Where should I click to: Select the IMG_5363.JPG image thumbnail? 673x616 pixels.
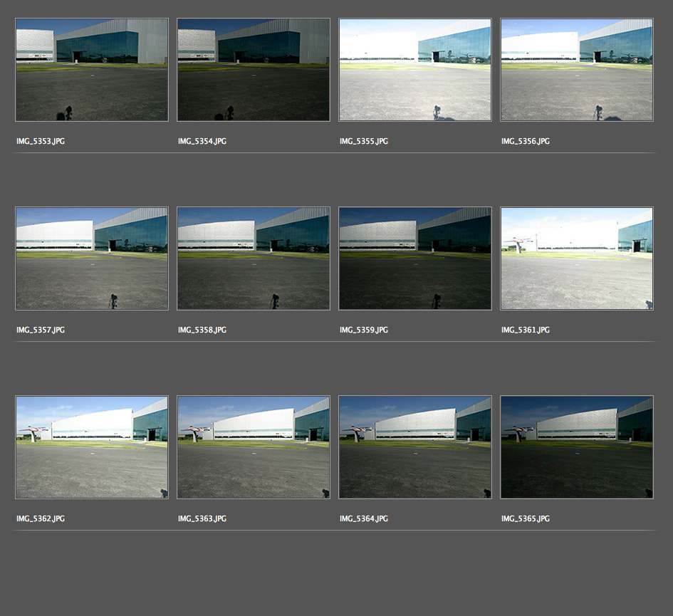click(254, 447)
